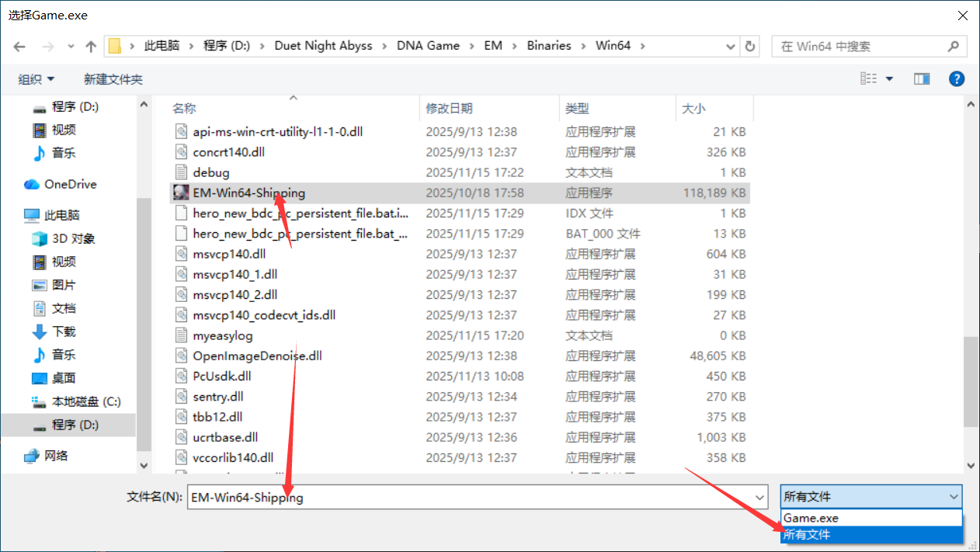
Task: Click the refresh button in address bar
Action: tap(749, 47)
